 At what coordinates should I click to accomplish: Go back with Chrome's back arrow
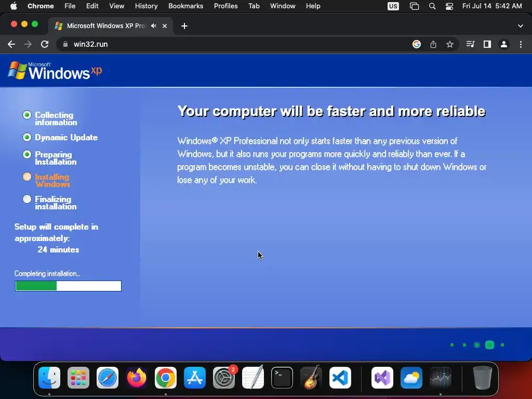coord(11,44)
